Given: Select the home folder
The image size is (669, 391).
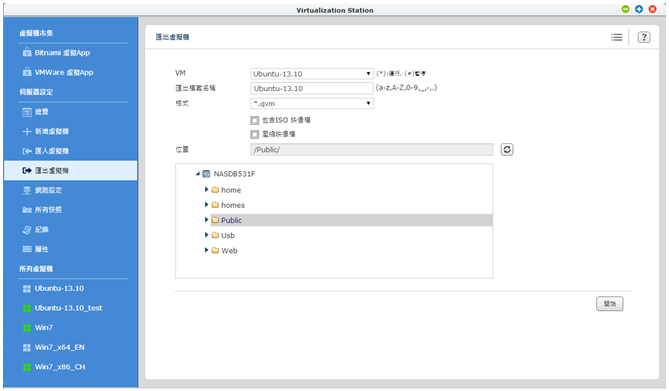Looking at the screenshot, I should (x=231, y=190).
